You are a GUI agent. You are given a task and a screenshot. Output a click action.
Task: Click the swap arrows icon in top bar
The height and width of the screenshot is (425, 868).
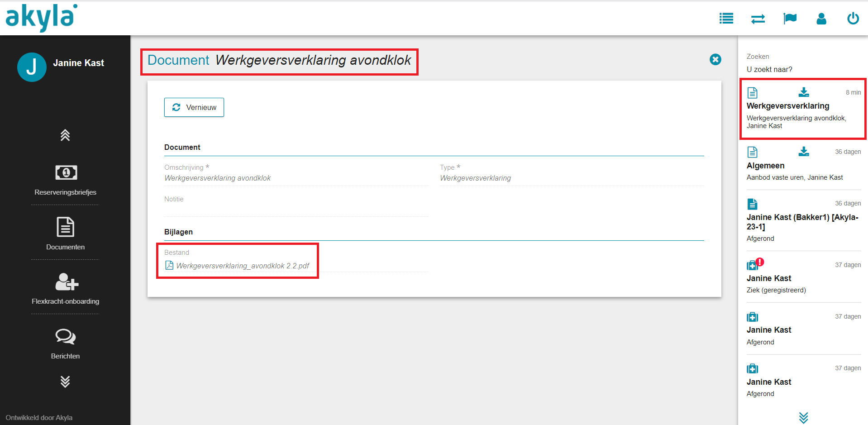pos(758,19)
